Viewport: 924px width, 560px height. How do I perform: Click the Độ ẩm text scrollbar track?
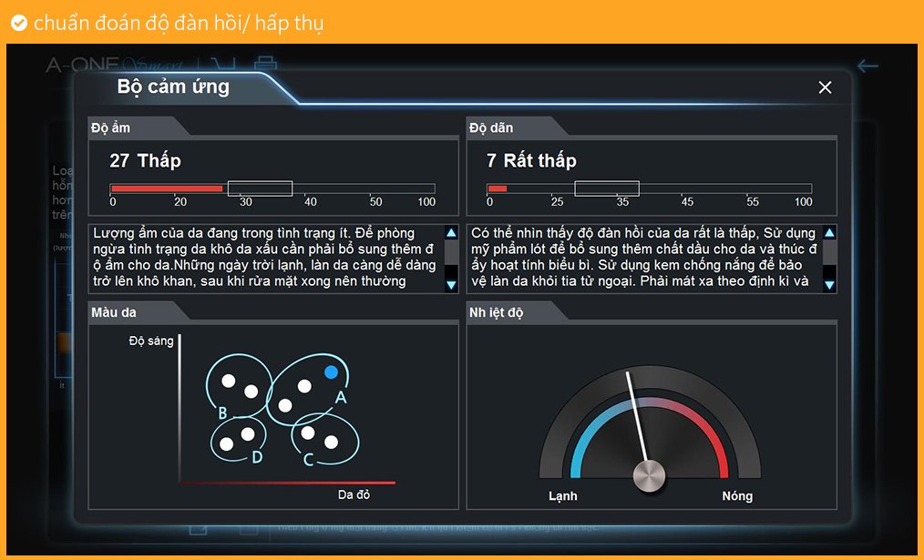451,259
